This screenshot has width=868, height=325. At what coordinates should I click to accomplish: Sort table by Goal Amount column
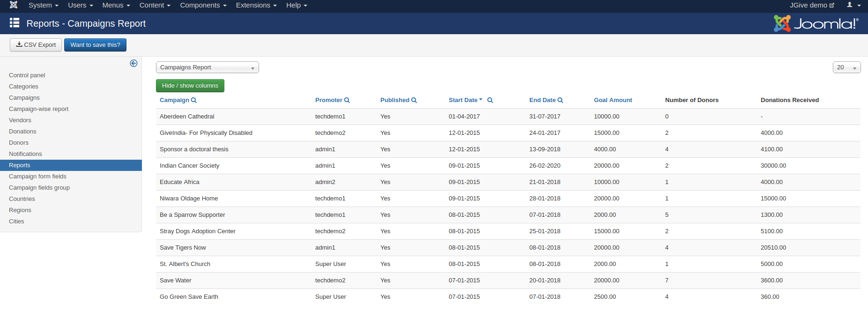pos(613,100)
